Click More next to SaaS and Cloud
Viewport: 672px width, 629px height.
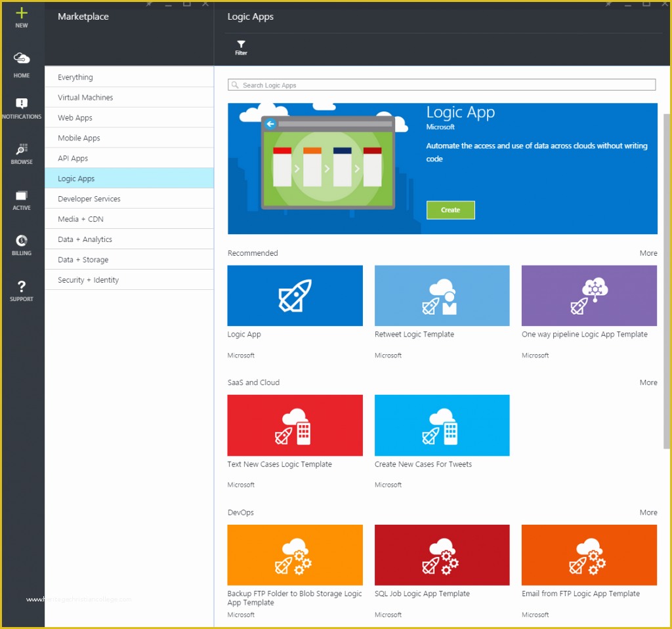tap(648, 382)
